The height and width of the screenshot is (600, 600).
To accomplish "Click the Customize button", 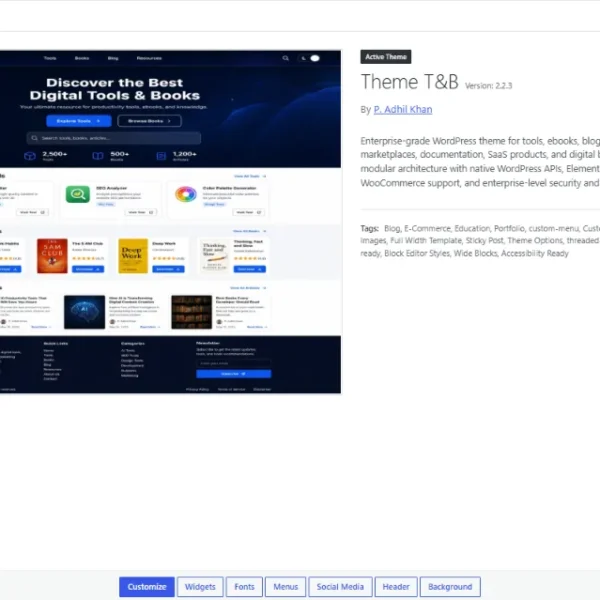I will 147,587.
